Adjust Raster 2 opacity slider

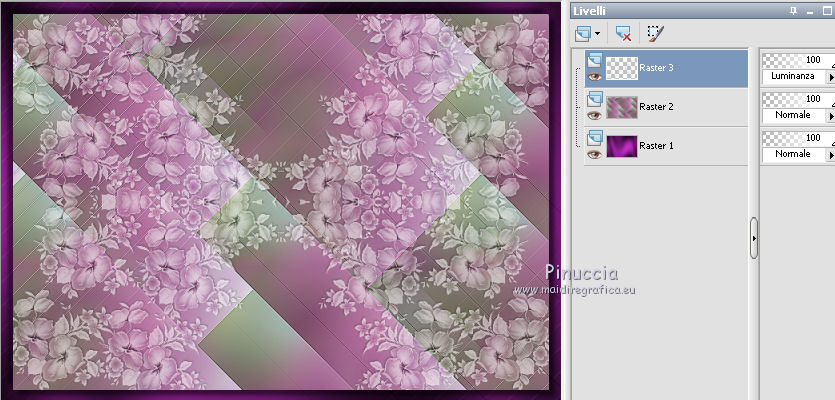(798, 99)
